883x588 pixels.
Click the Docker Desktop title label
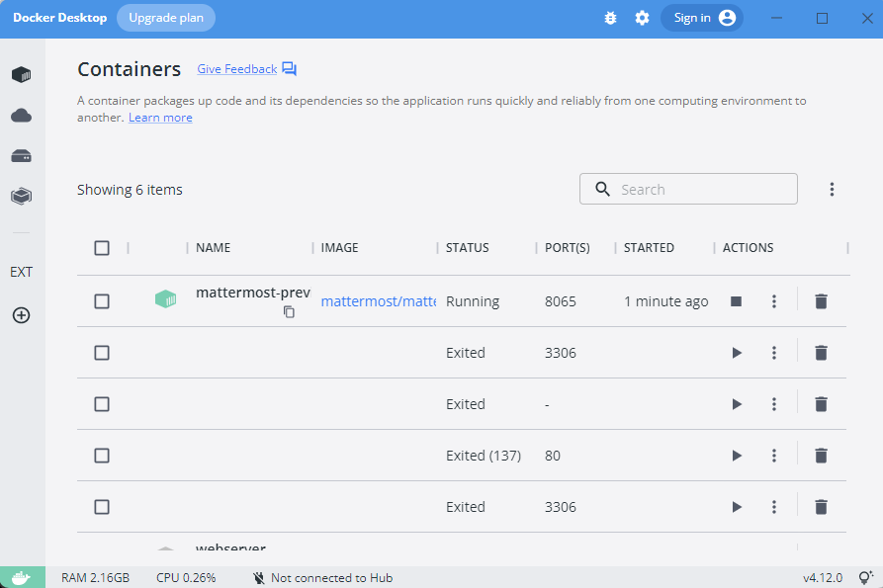59,18
